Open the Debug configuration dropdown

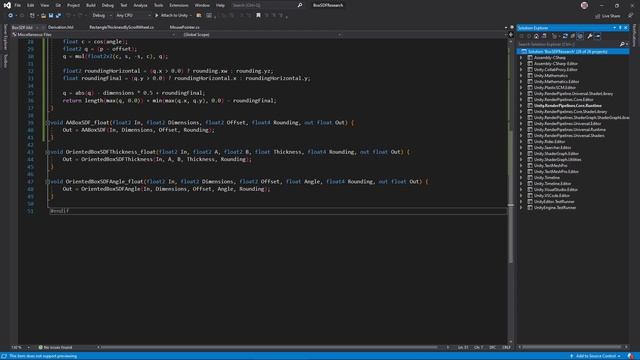pyautogui.click(x=101, y=16)
